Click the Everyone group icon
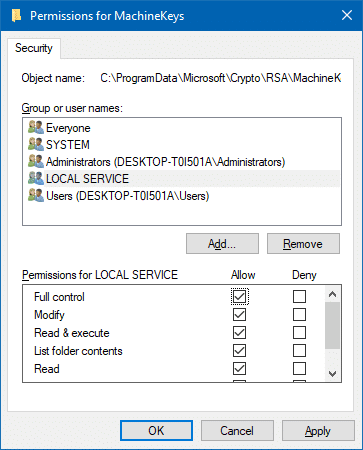The height and width of the screenshot is (450, 363). 36,128
